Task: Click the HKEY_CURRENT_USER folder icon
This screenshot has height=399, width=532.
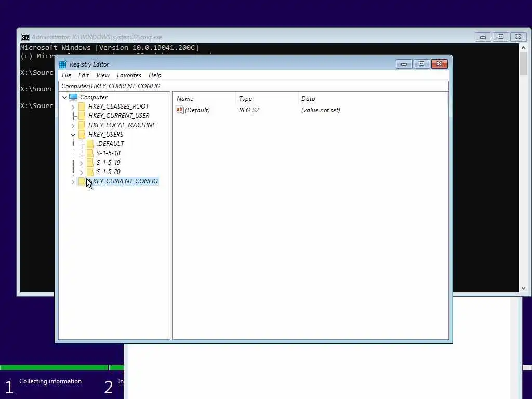Action: (x=82, y=116)
